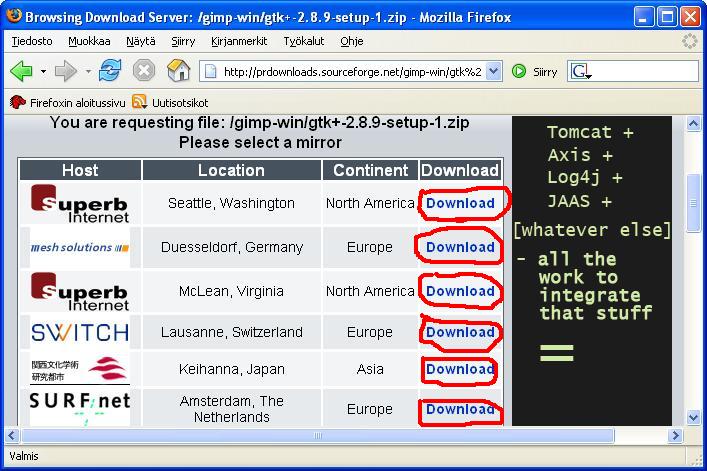Open the Tiedosto menu

[32, 42]
